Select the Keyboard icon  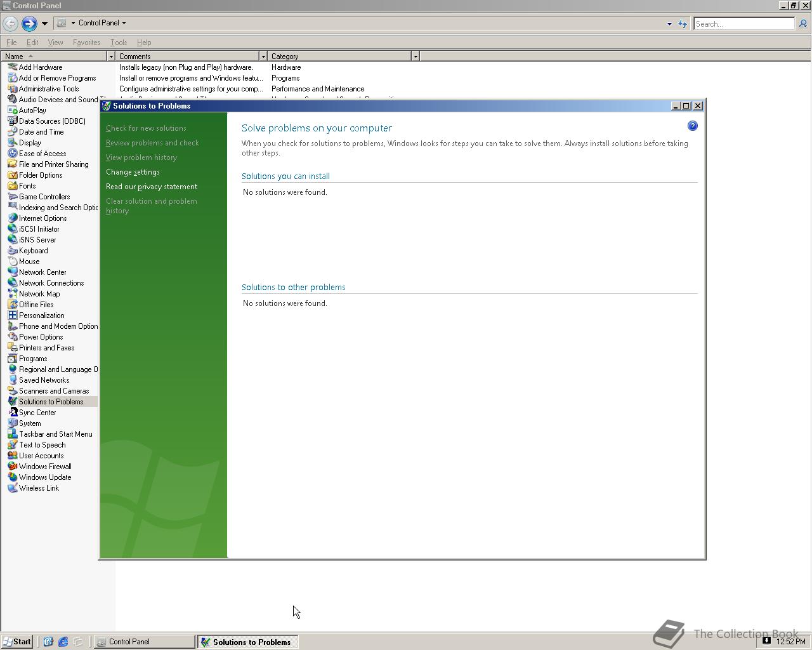point(13,251)
